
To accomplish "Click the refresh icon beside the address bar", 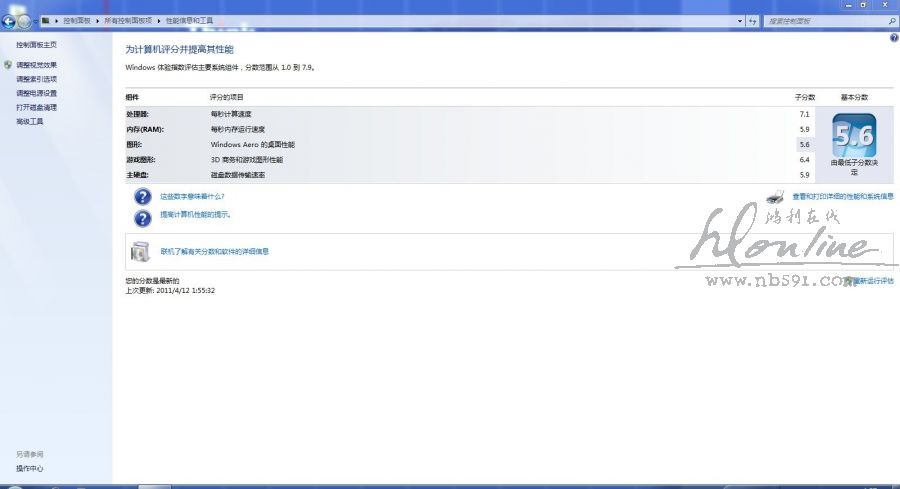I will 752,20.
